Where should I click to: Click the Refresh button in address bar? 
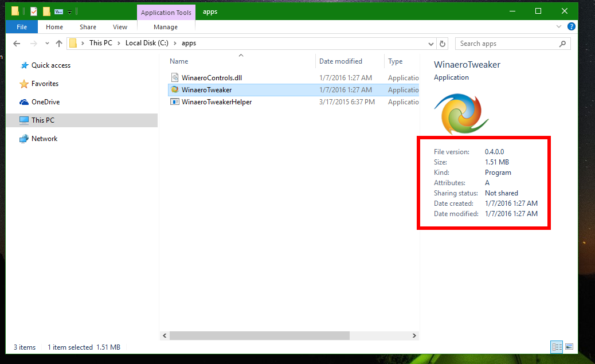pyautogui.click(x=441, y=43)
